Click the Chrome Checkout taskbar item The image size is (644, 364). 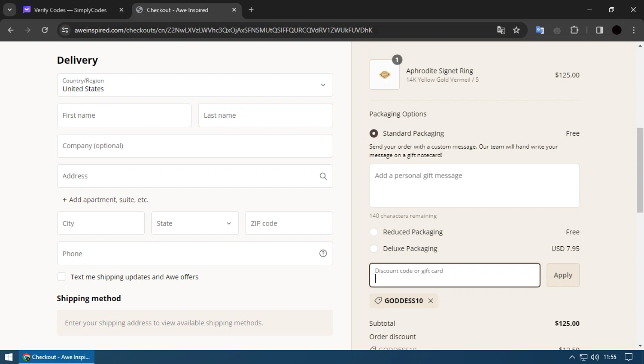57,357
